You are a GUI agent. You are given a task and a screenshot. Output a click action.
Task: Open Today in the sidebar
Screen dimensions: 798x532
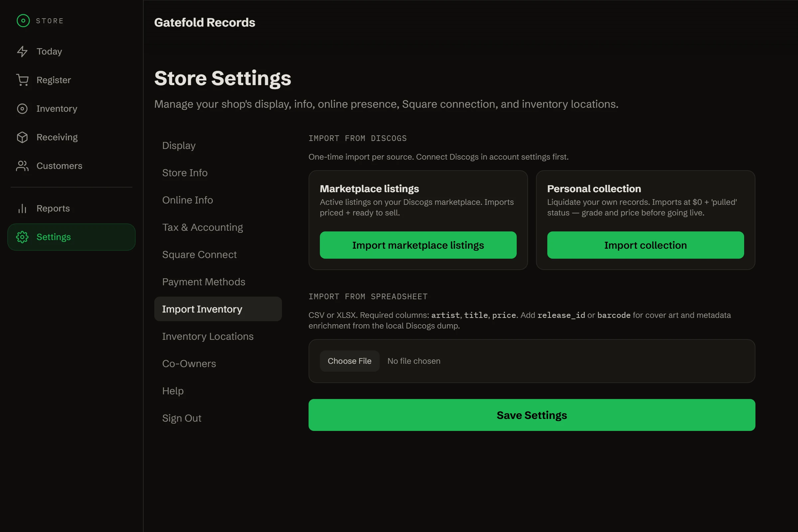(x=71, y=52)
